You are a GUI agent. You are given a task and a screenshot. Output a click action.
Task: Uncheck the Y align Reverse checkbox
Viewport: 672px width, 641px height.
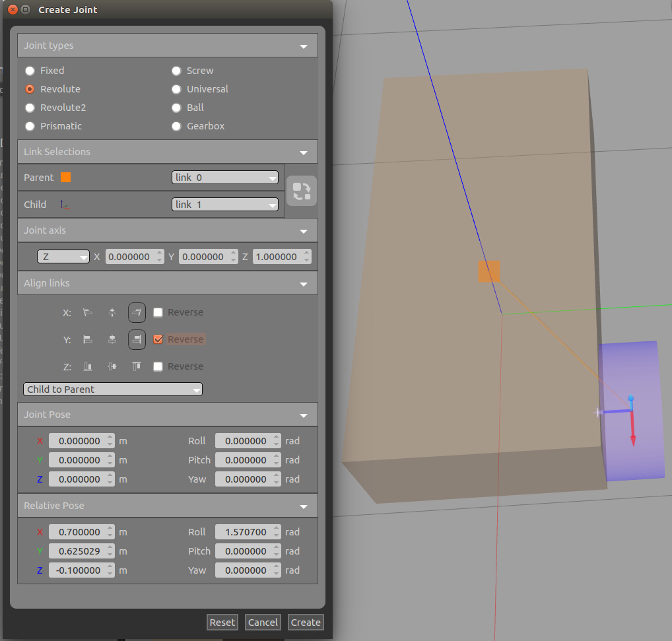point(158,339)
